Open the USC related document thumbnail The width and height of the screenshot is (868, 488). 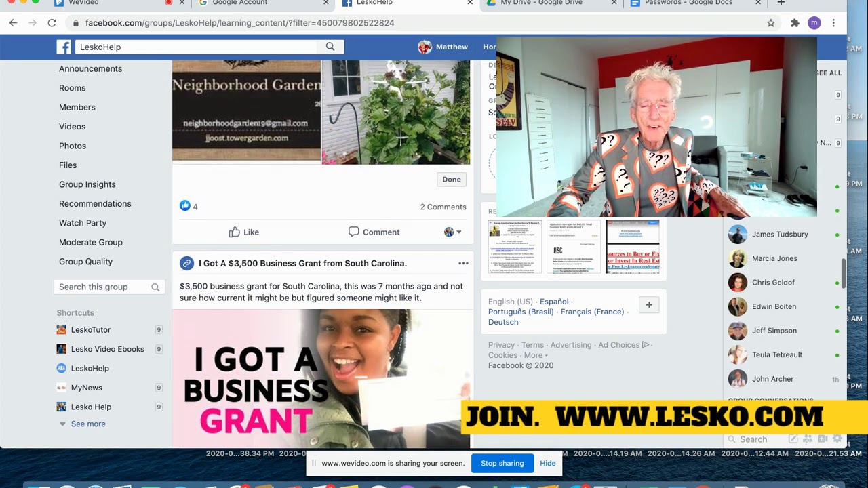pyautogui.click(x=574, y=246)
